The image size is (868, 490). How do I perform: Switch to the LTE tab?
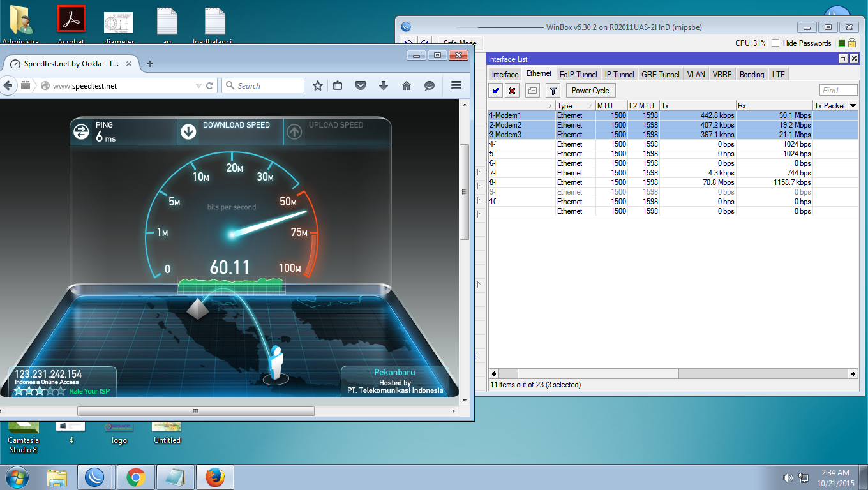pos(779,75)
